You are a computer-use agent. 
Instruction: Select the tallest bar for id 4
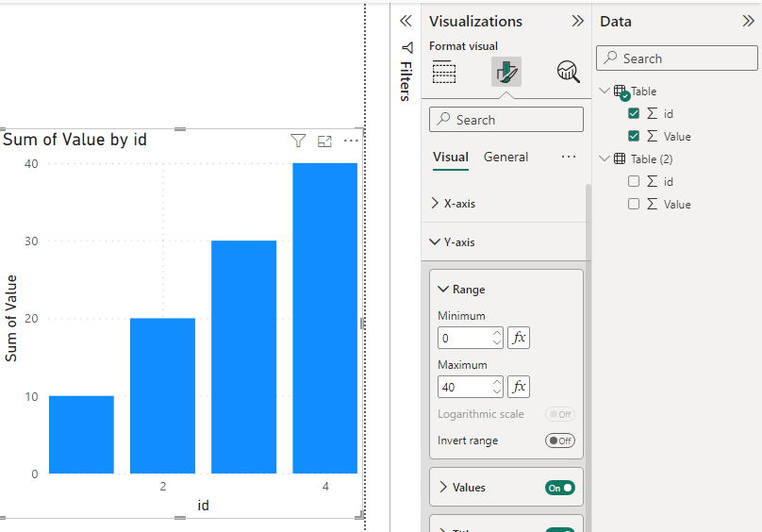[324, 318]
